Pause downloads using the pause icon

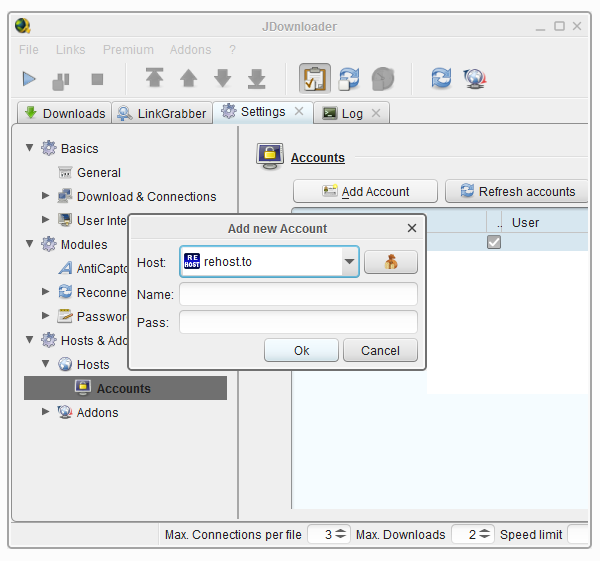pos(61,81)
